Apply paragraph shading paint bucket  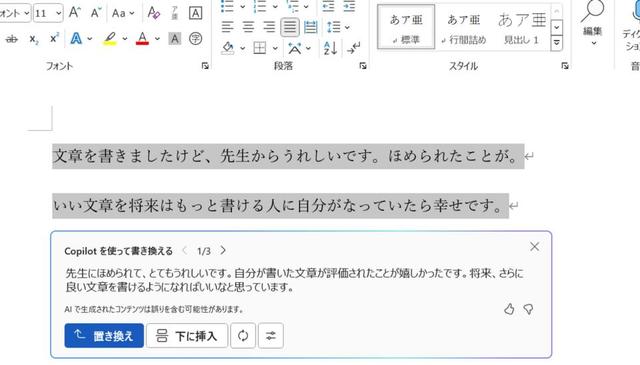pyautogui.click(x=228, y=48)
